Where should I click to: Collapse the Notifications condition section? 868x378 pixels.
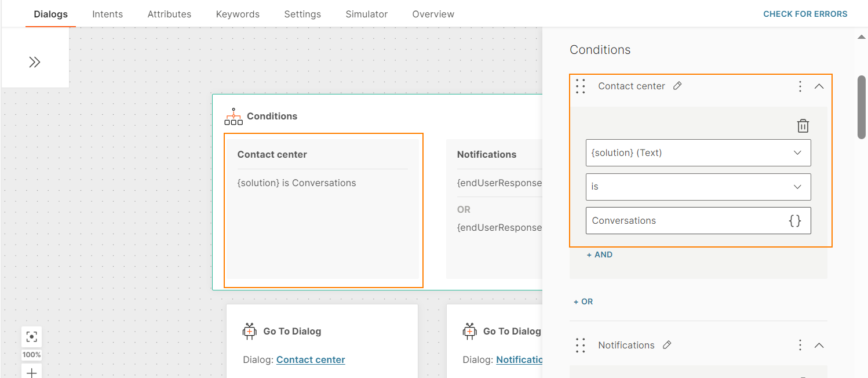(x=819, y=345)
